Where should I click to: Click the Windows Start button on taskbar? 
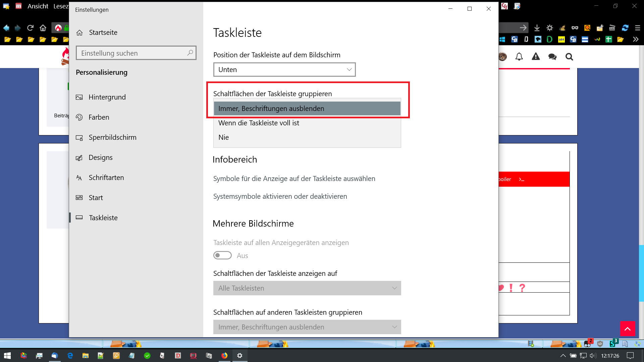tap(7, 356)
